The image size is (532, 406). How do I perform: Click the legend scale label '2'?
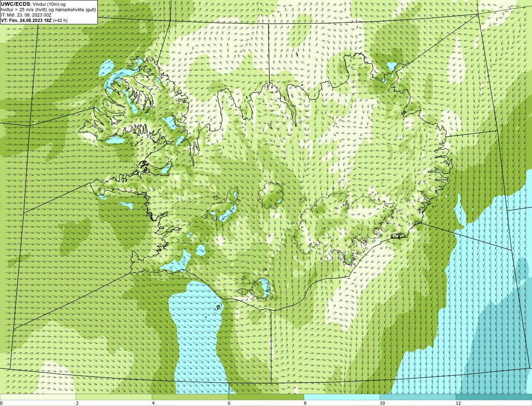[x=77, y=403]
